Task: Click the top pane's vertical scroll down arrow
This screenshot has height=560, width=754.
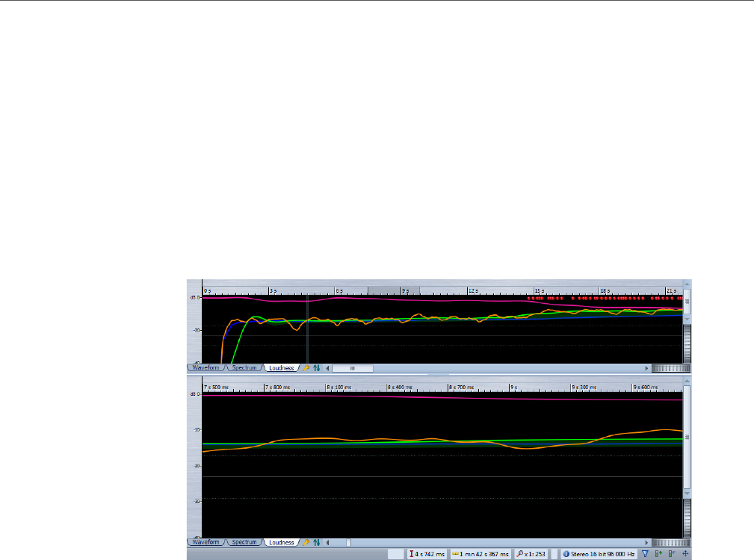Action: click(x=687, y=319)
